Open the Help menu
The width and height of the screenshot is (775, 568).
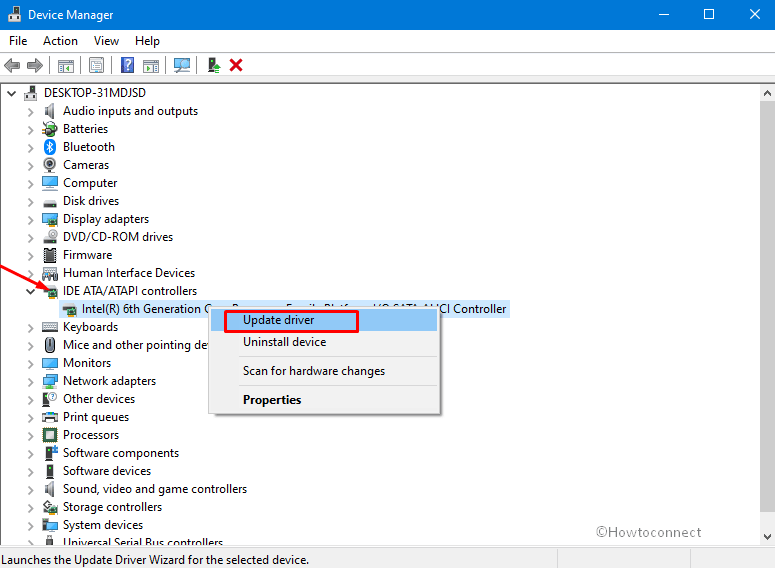tap(147, 41)
